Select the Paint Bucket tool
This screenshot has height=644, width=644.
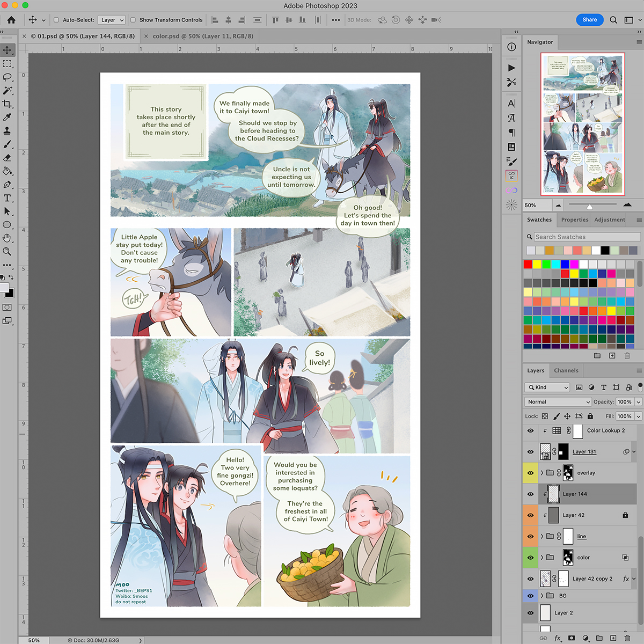(7, 171)
